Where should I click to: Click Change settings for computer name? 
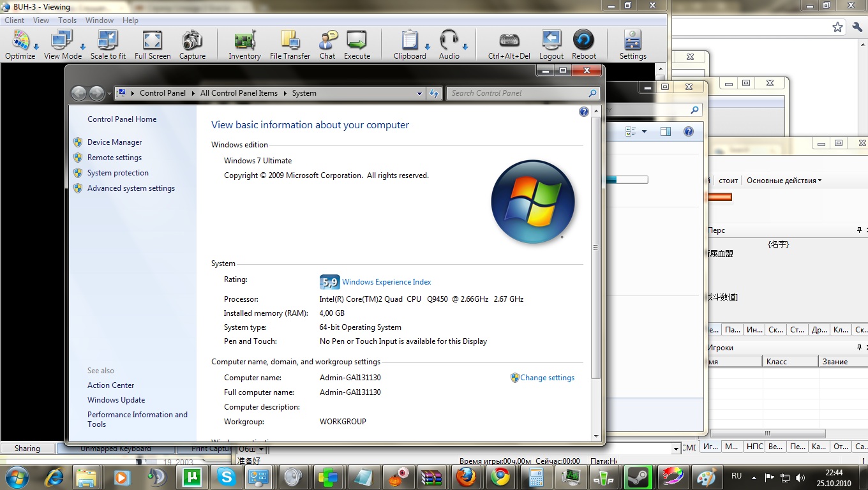[547, 378]
